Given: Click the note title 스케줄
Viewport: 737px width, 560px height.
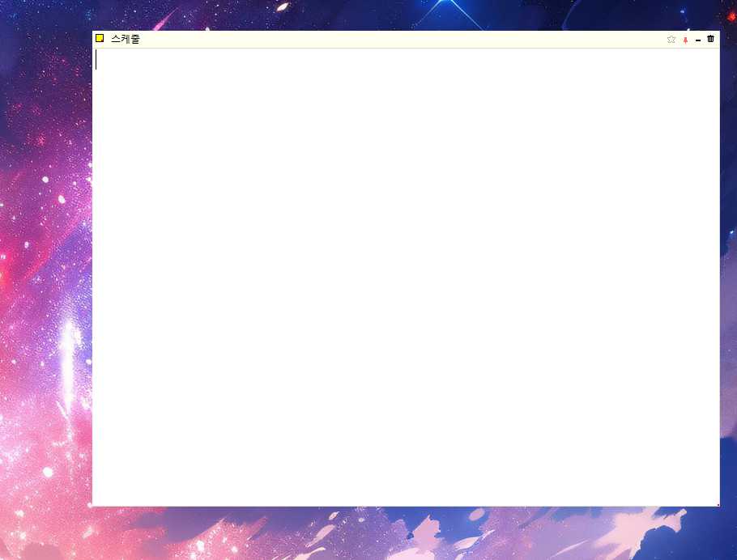Looking at the screenshot, I should [125, 39].
